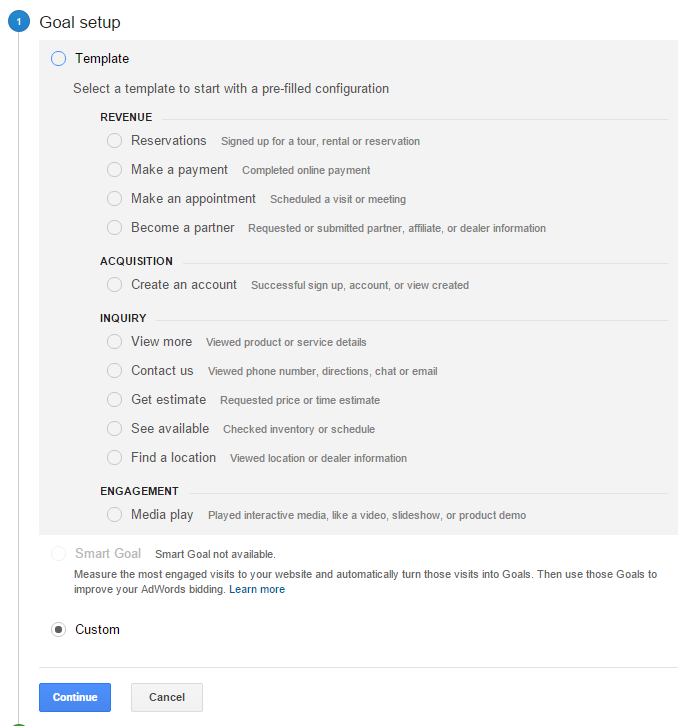The width and height of the screenshot is (688, 726).
Task: Pick the Media play engagement option
Action: click(x=114, y=514)
